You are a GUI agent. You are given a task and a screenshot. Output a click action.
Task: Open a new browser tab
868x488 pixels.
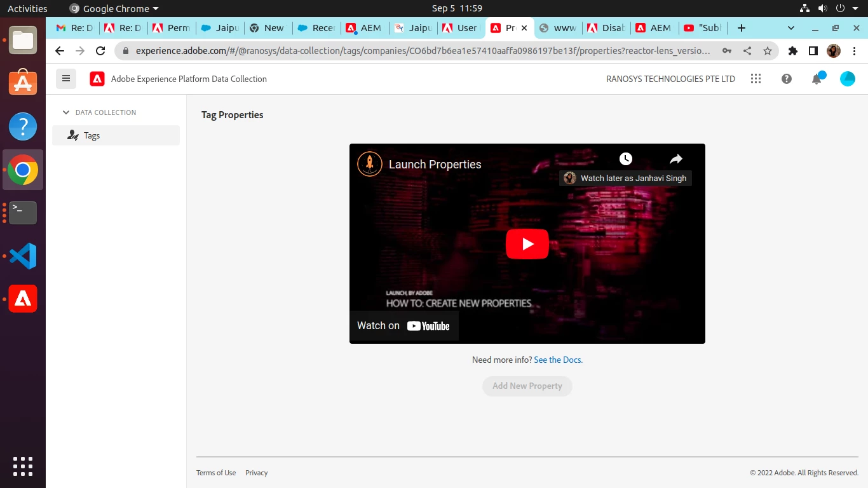click(x=741, y=28)
